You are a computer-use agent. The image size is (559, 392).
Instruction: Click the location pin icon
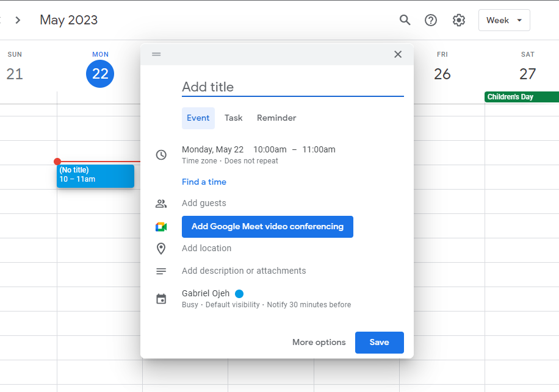161,249
